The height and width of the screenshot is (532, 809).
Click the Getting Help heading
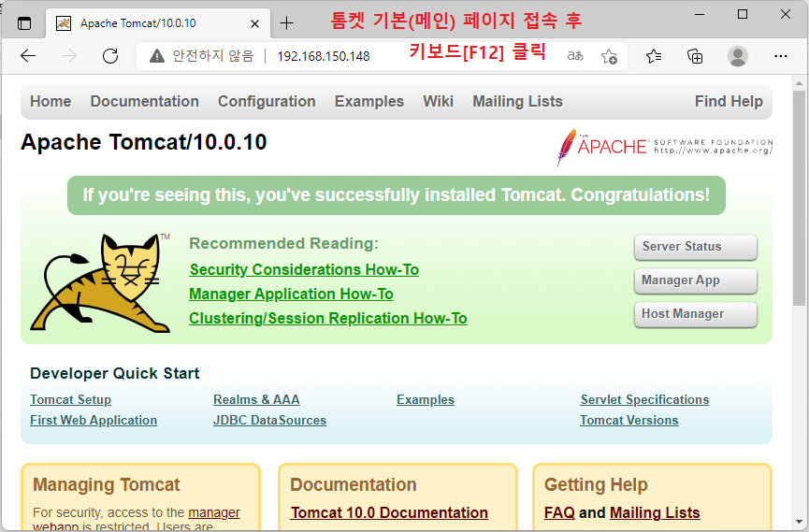click(x=596, y=485)
